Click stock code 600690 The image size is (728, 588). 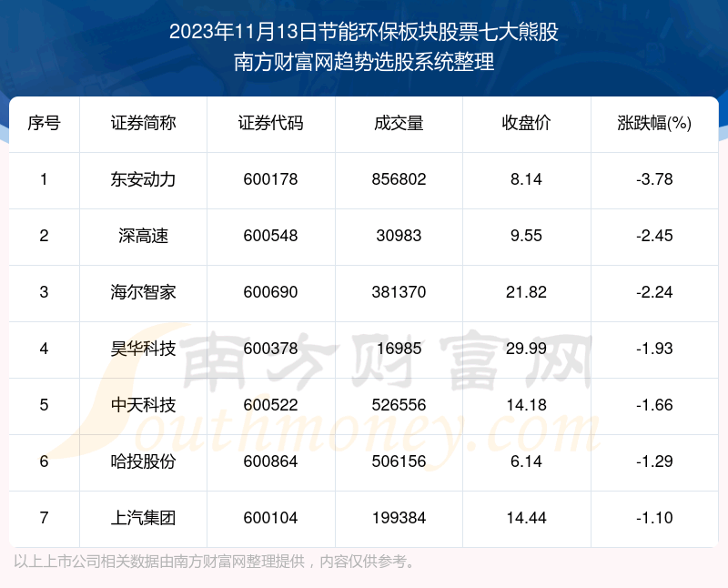[270, 292]
